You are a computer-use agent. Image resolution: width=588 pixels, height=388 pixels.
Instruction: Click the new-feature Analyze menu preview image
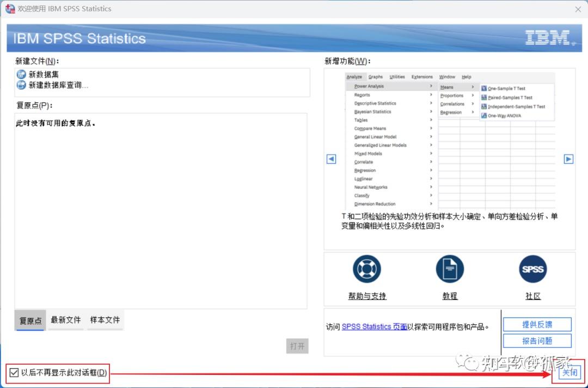(450, 140)
